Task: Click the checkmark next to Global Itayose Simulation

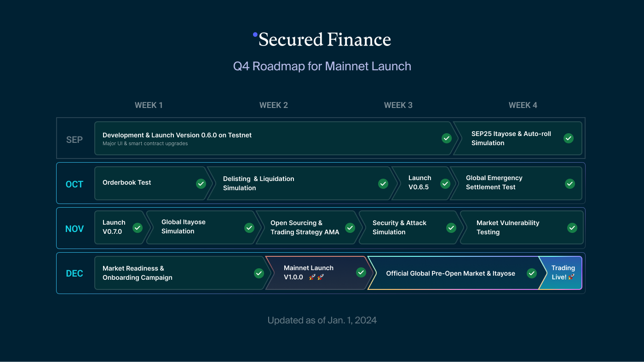Action: coord(249,228)
